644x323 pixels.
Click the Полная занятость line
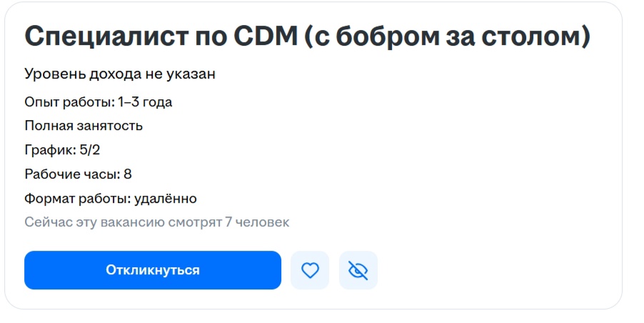(84, 126)
